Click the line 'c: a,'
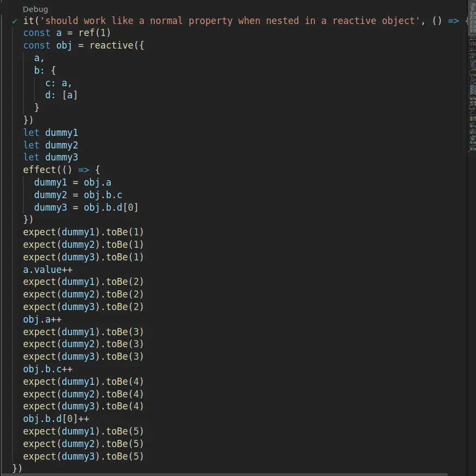476x476 pixels. 58,83
